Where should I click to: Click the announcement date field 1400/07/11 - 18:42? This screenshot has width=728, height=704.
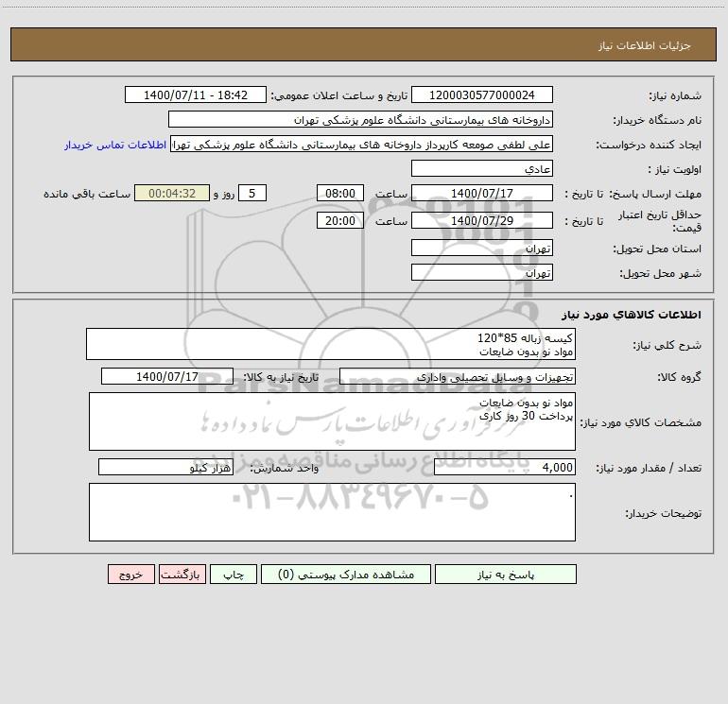click(196, 95)
